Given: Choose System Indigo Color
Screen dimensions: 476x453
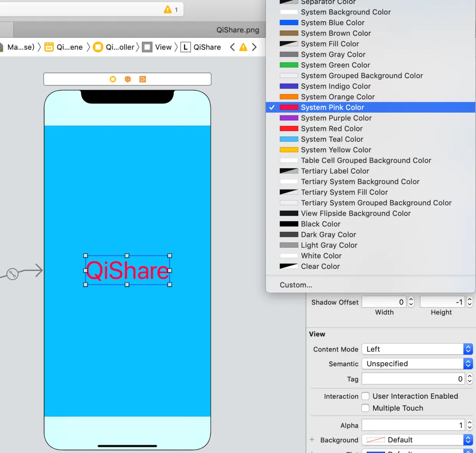Looking at the screenshot, I should [371, 86].
